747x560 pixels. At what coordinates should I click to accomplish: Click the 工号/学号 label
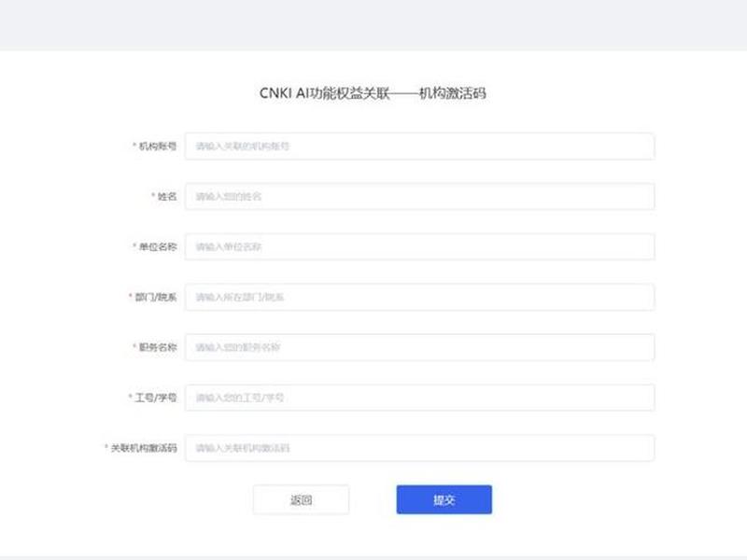pyautogui.click(x=155, y=398)
